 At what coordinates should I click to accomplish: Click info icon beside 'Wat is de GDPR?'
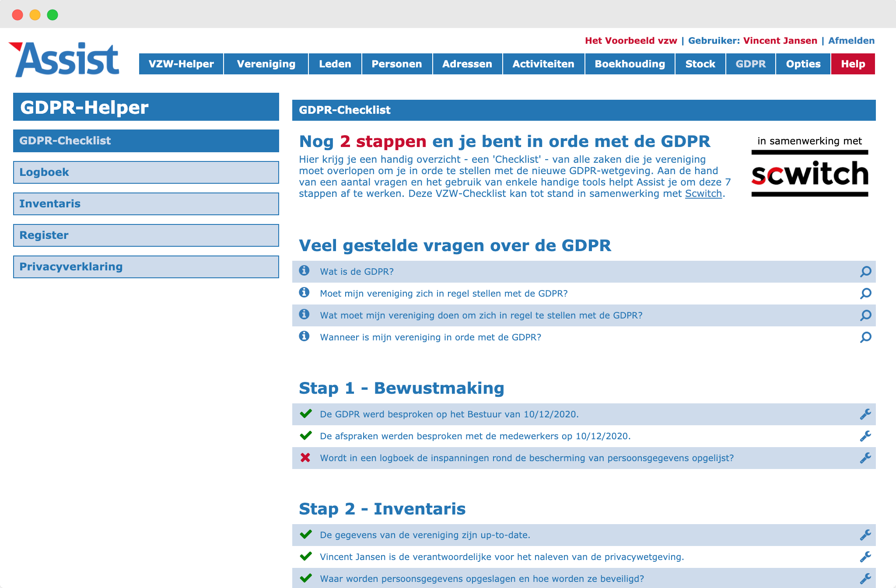304,271
